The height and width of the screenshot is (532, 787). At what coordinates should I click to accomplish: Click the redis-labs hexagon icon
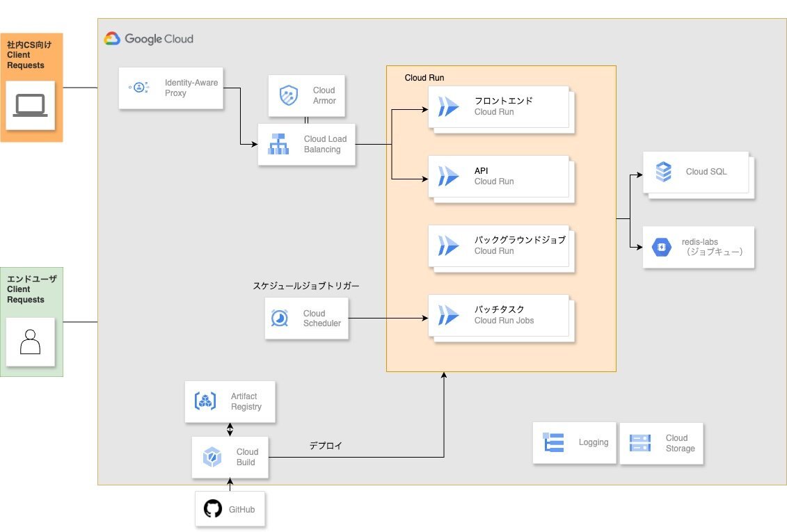[x=662, y=247]
